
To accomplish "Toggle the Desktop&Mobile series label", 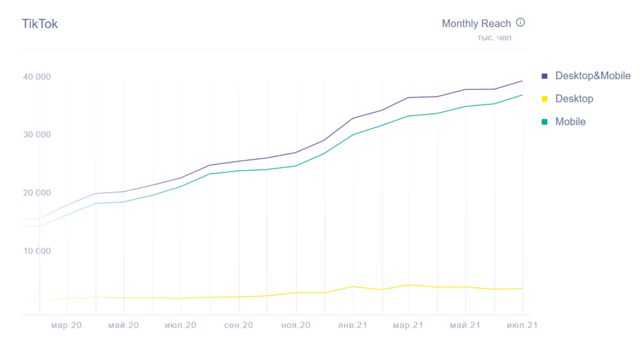I will click(592, 76).
